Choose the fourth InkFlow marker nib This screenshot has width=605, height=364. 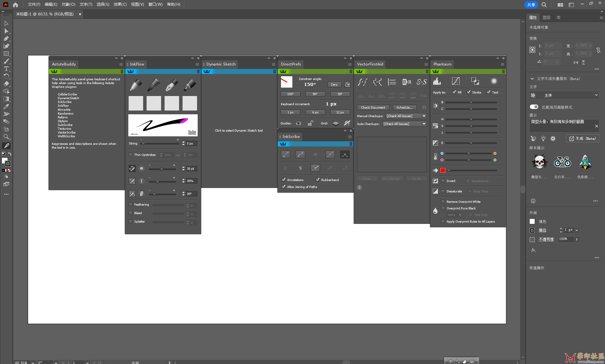(x=190, y=85)
